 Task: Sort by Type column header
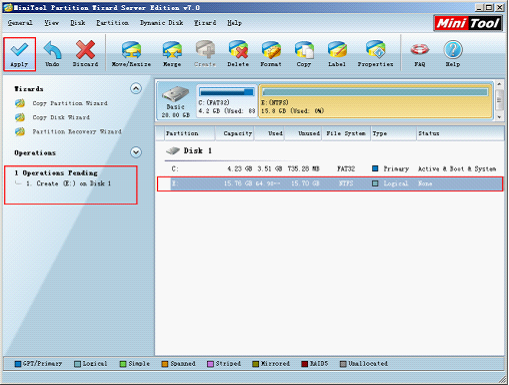pyautogui.click(x=393, y=133)
